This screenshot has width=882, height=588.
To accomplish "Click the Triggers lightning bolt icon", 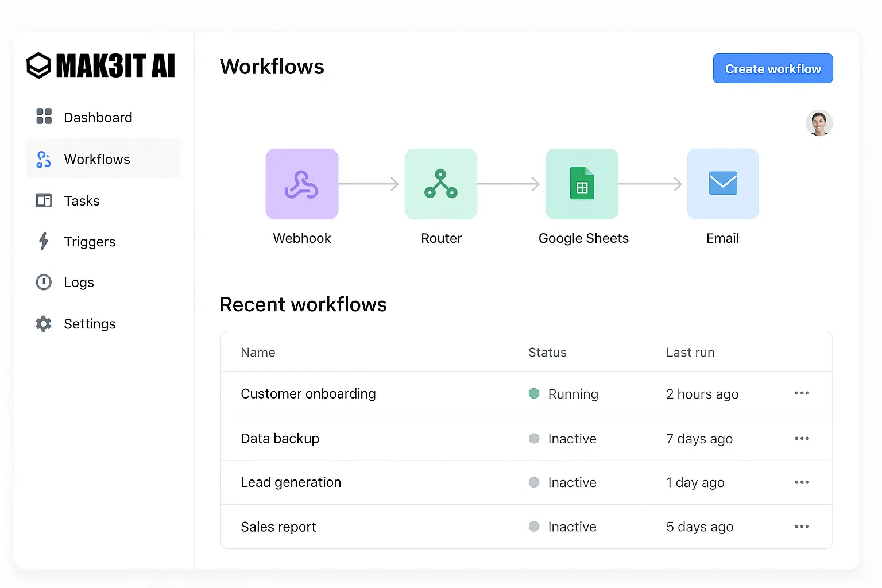I will [x=44, y=241].
